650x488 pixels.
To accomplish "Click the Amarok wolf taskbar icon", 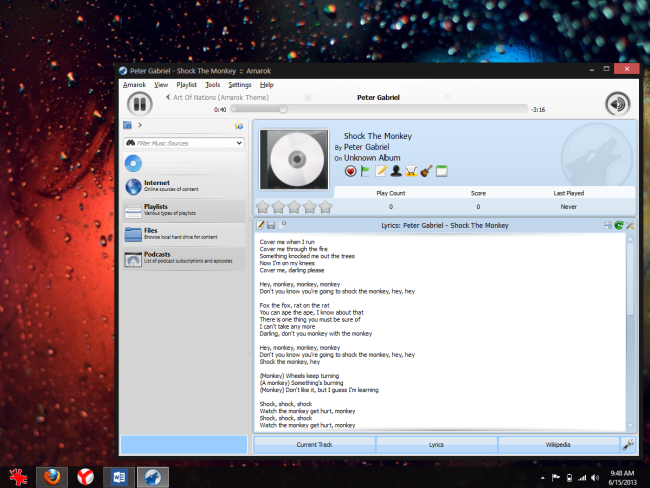I will [x=153, y=477].
